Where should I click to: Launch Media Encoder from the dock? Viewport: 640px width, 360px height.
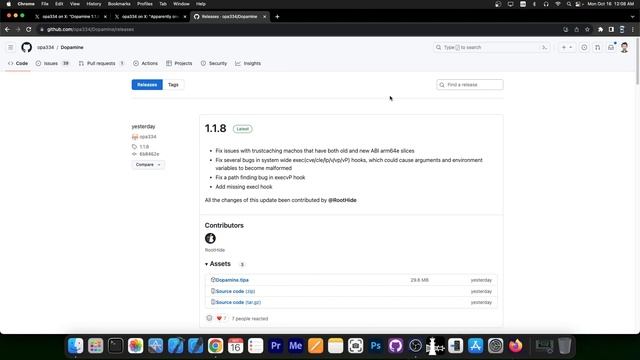pos(296,346)
